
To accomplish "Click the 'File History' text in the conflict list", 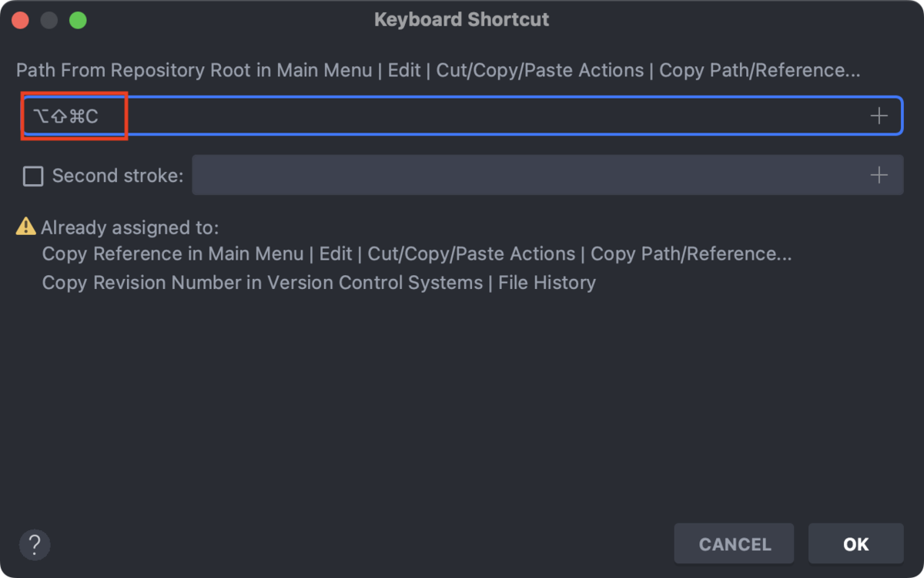I will click(547, 283).
